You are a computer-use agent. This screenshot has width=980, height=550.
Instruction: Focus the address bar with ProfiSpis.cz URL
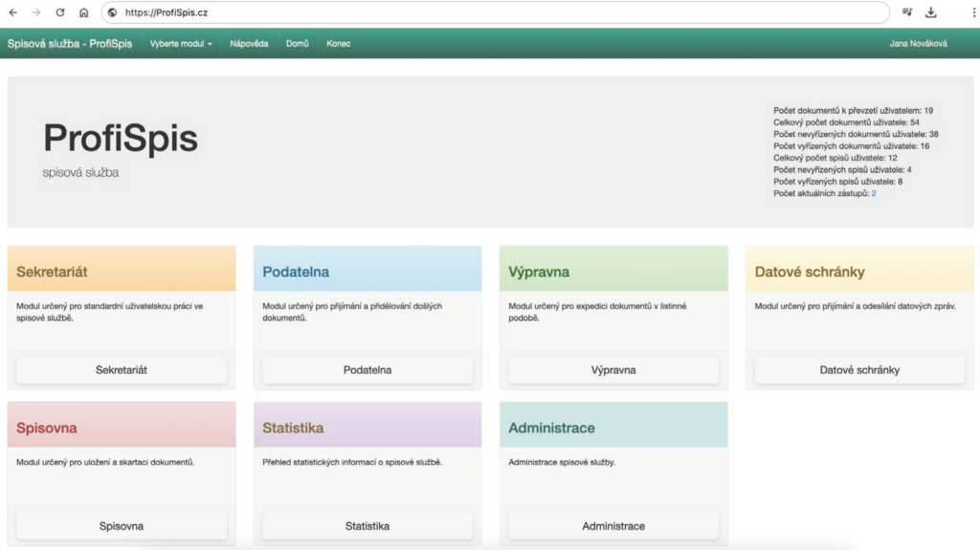(495, 12)
